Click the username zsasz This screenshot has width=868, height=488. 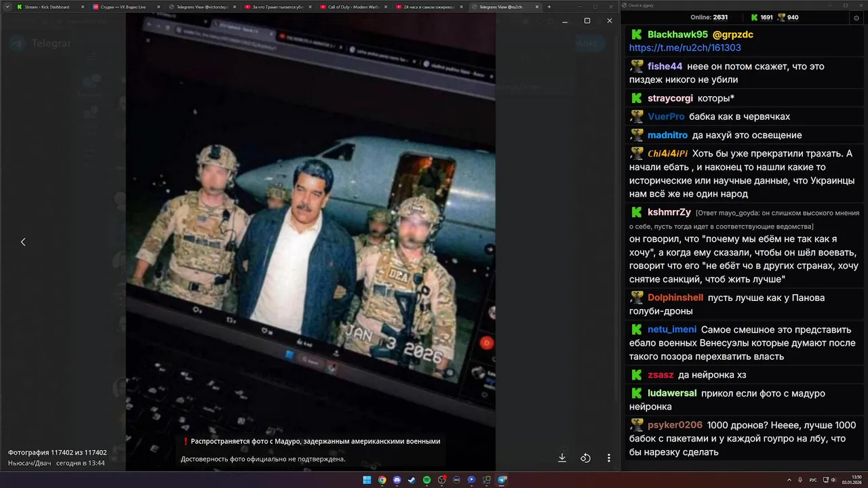(660, 375)
